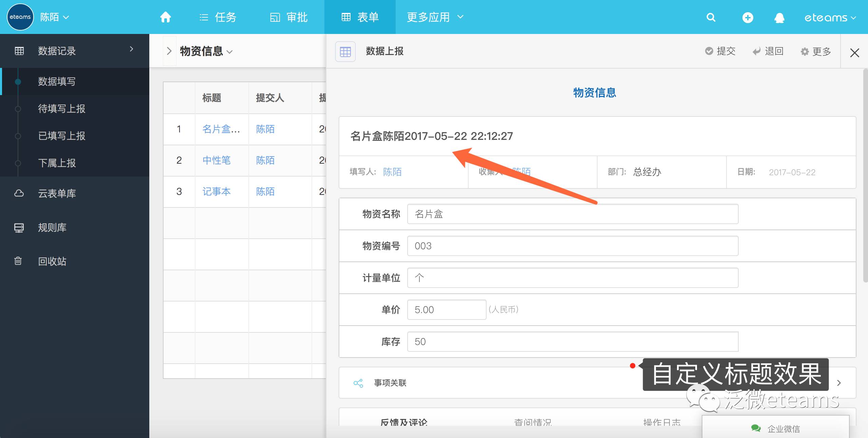Image resolution: width=868 pixels, height=438 pixels.
Task: Open 回收站 trash in sidebar
Action: coord(52,261)
